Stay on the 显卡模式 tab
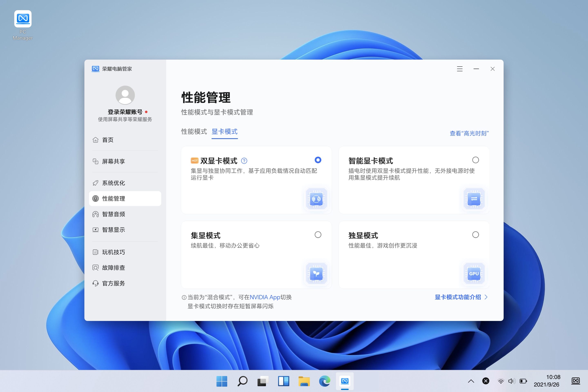Image resolution: width=588 pixels, height=392 pixels. tap(225, 132)
